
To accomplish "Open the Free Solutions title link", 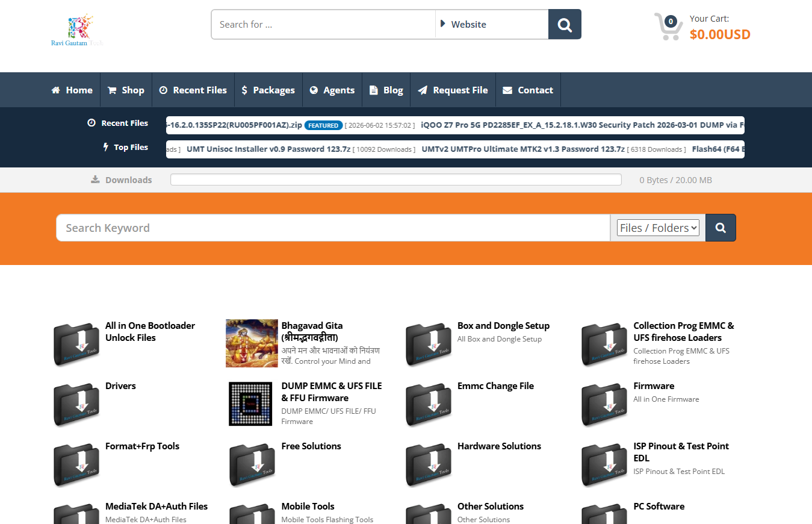I will 311,446.
